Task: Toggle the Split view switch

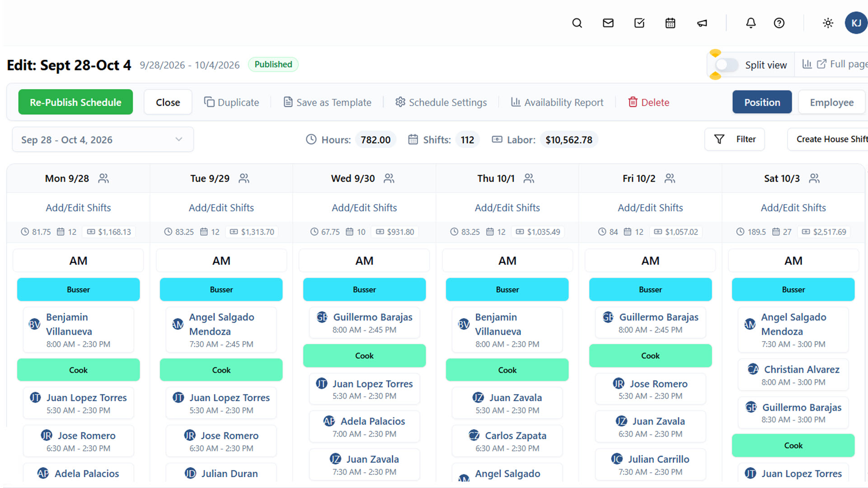Action: (727, 65)
